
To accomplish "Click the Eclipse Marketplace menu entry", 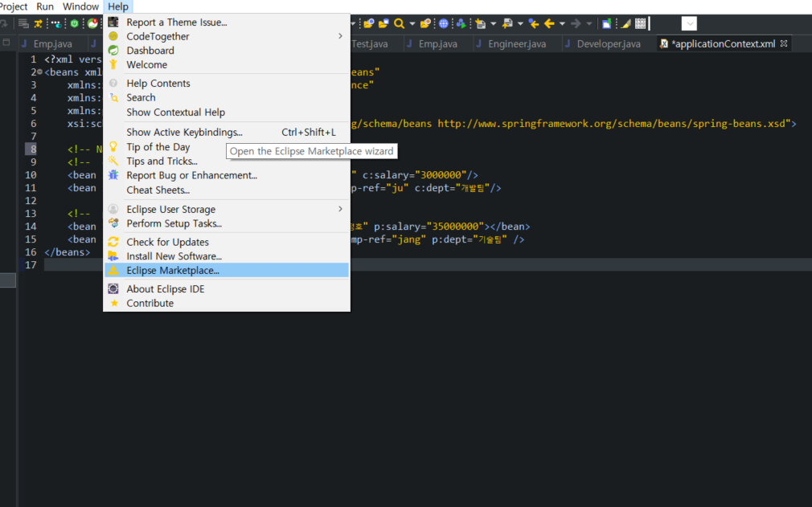I will 226,270.
